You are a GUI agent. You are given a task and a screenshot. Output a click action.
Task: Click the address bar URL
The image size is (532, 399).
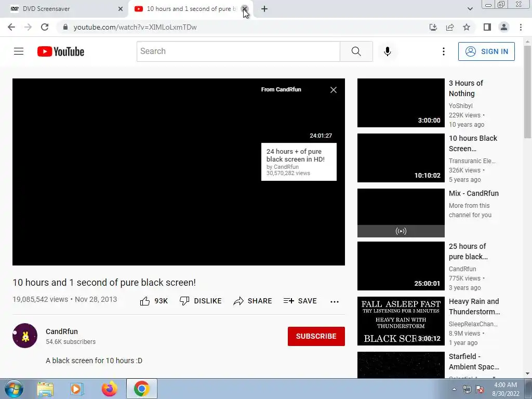[x=135, y=27]
